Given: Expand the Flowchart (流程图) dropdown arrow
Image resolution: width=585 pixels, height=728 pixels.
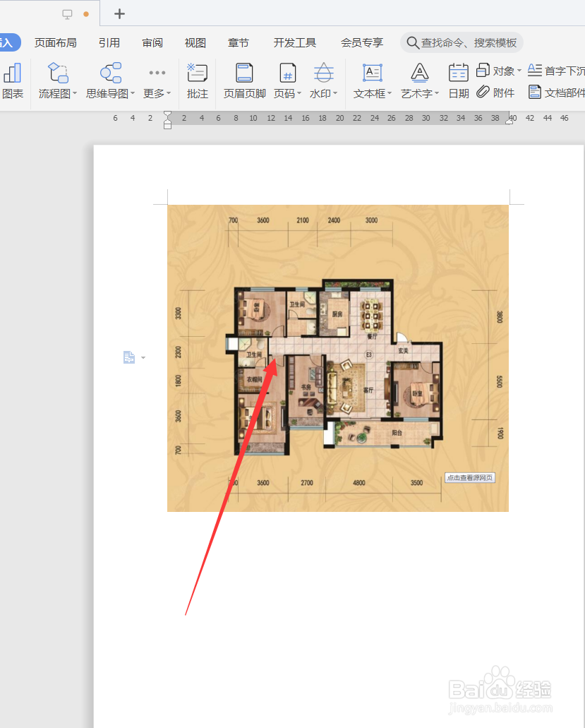Looking at the screenshot, I should coord(75,93).
